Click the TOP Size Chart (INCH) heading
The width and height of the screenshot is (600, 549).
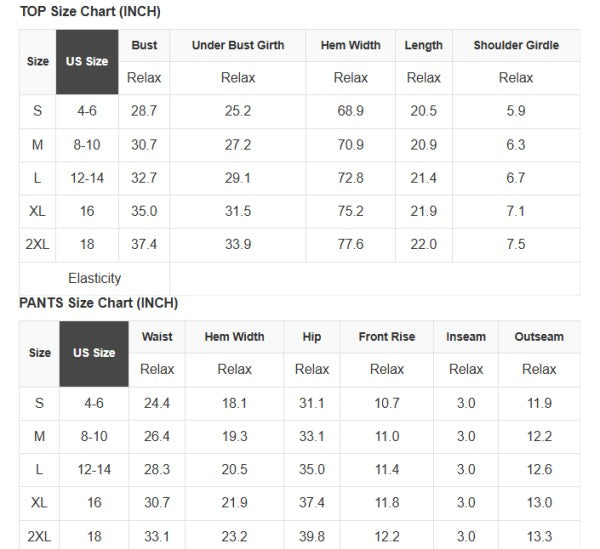click(90, 12)
